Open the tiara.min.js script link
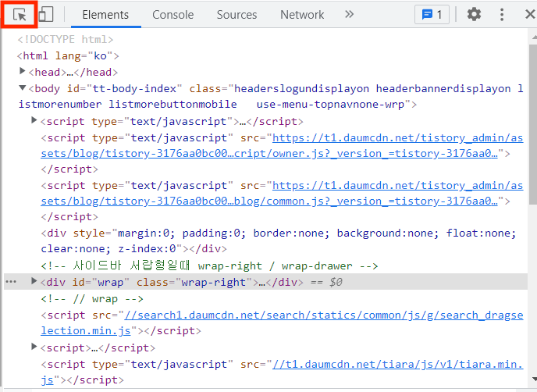The width and height of the screenshot is (537, 392). [x=282, y=372]
